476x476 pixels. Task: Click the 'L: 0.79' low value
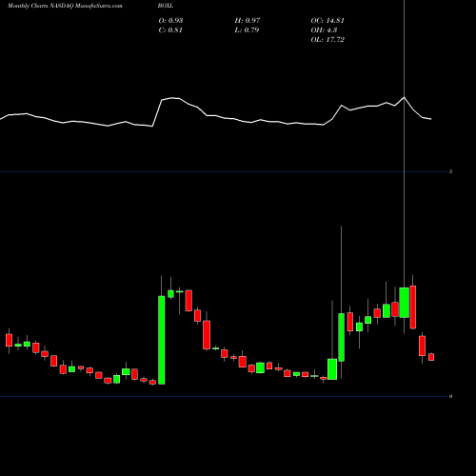(247, 30)
